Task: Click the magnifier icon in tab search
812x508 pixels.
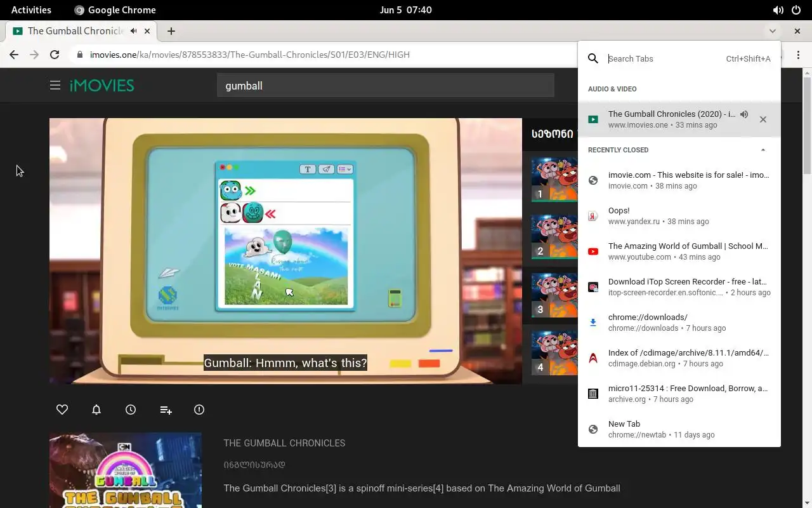Action: click(x=593, y=58)
